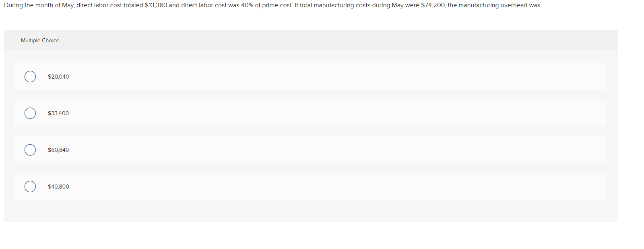The height and width of the screenshot is (249, 644).
Task: Select the $20,040 radio button
Action: tap(30, 76)
